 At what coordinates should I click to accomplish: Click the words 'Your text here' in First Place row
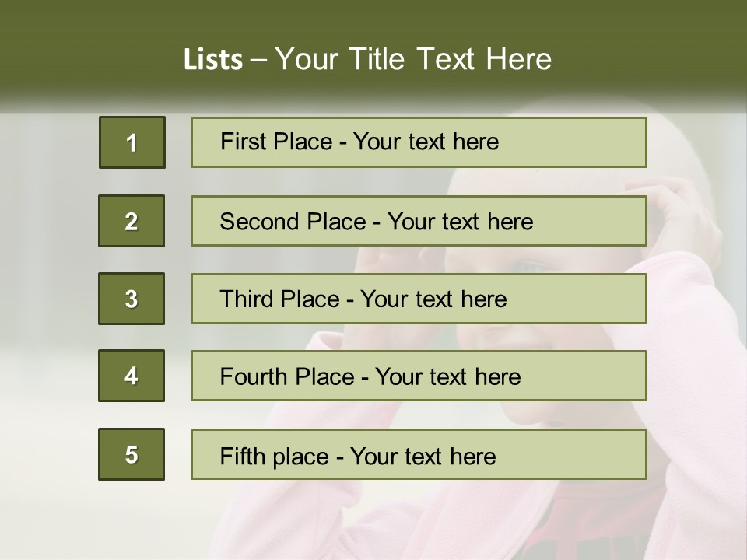426,142
